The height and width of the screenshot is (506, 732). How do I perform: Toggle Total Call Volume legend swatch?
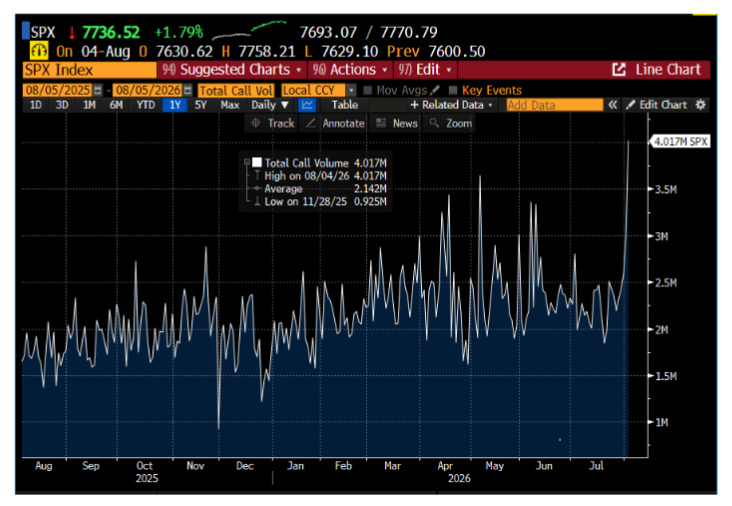pos(257,162)
